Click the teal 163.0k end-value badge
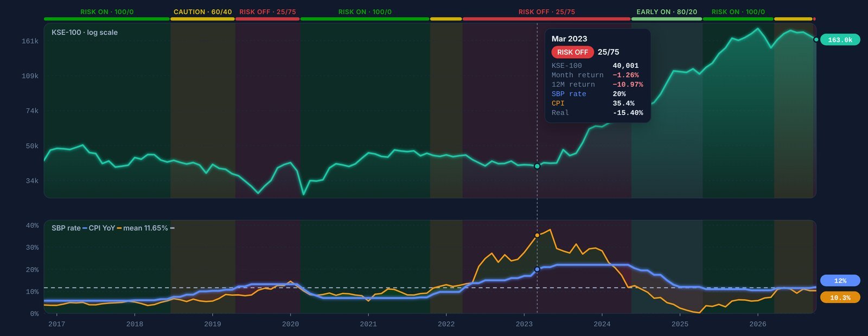 pos(840,40)
